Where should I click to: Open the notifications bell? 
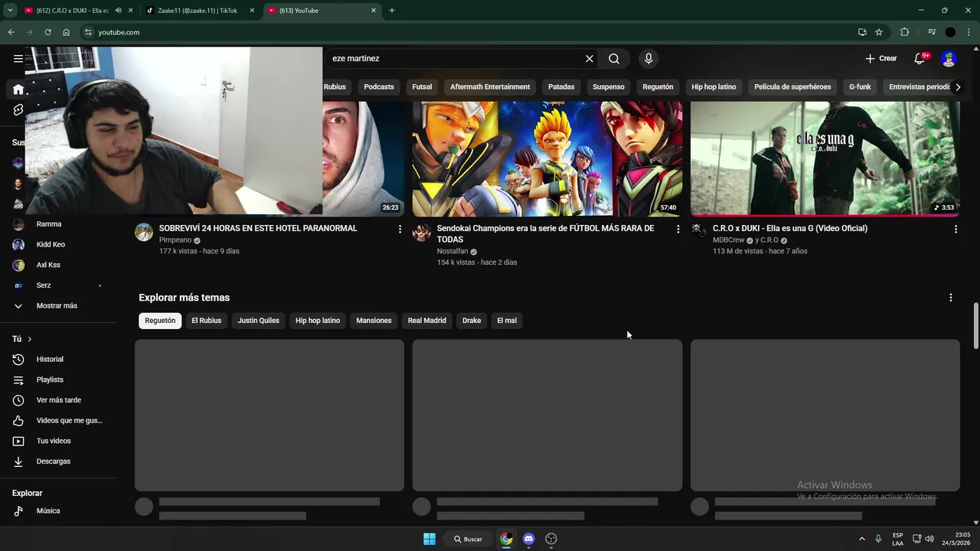click(920, 58)
